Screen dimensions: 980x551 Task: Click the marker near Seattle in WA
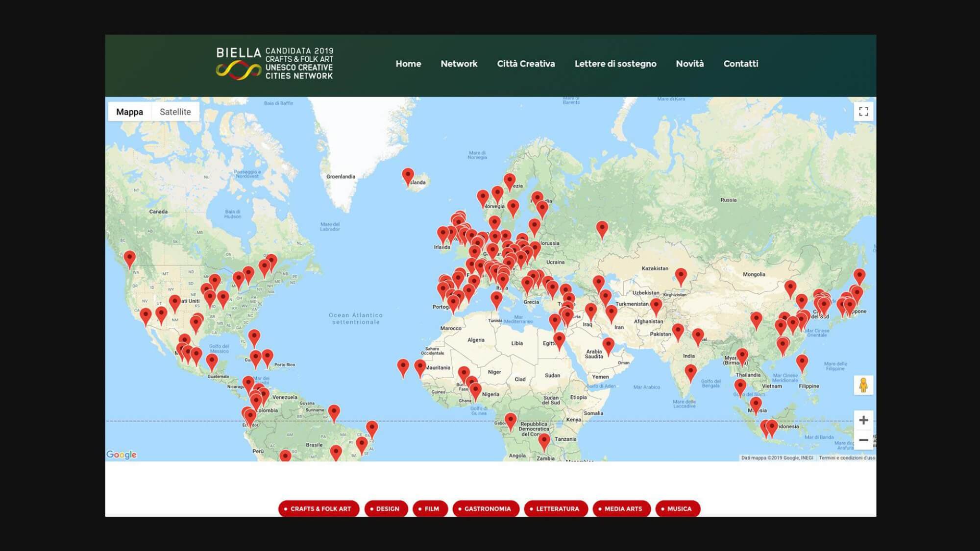(129, 260)
